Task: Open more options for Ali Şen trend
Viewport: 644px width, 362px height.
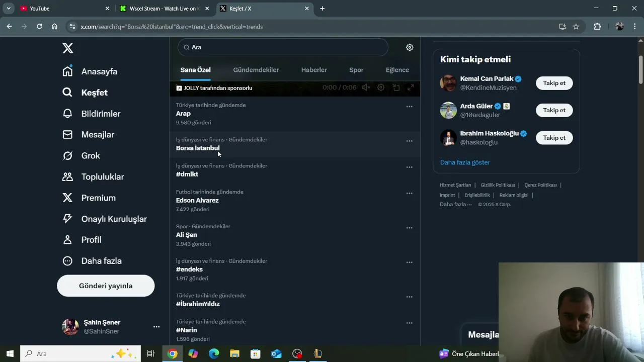Action: point(409,228)
